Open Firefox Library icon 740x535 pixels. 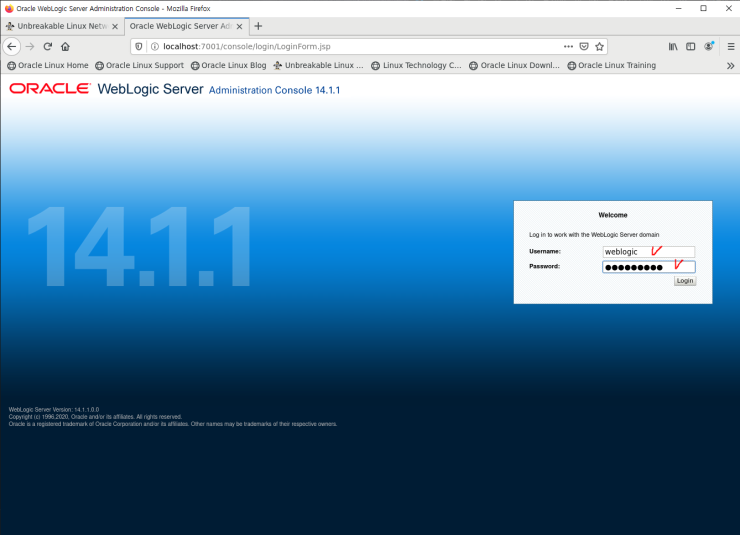coord(673,46)
